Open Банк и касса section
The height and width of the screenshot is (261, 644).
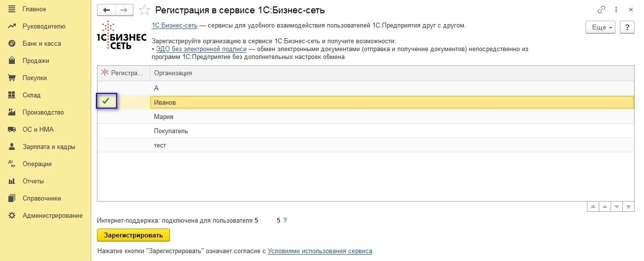41,44
